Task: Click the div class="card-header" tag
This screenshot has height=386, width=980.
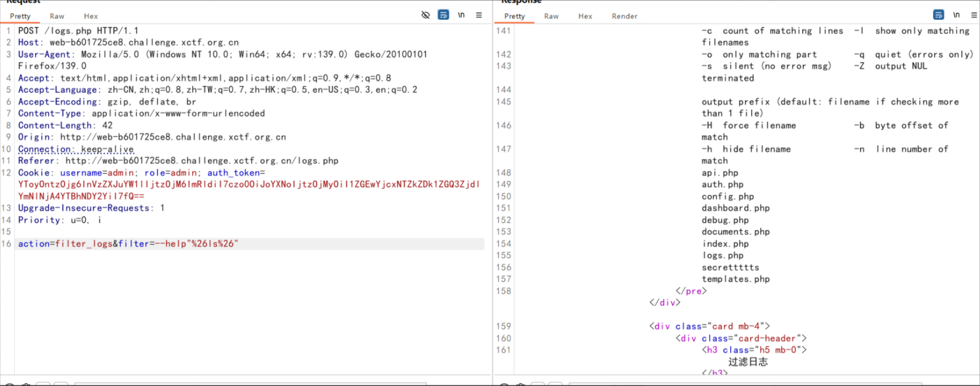Action: point(741,338)
